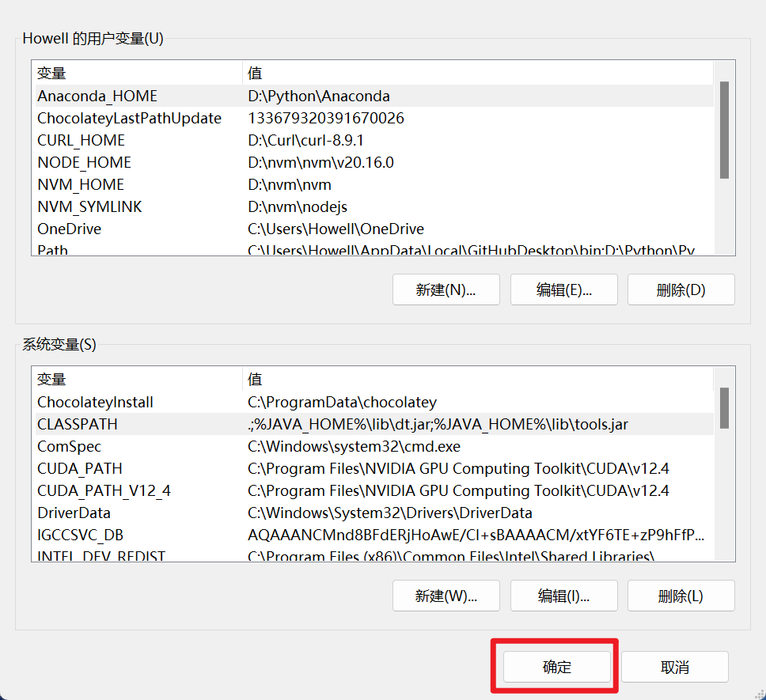The height and width of the screenshot is (700, 766).
Task: Select the Anaconda_HOME user variable
Action: (x=97, y=96)
